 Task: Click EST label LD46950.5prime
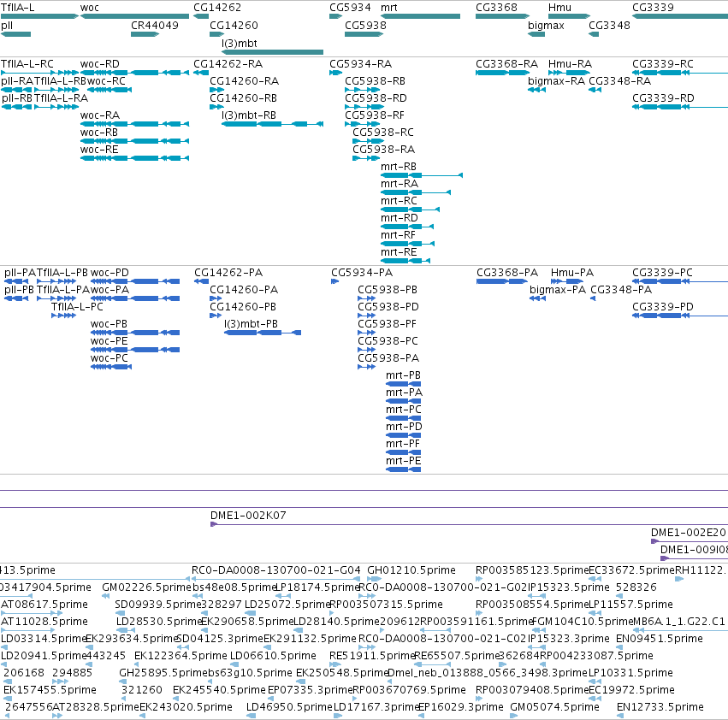(289, 707)
